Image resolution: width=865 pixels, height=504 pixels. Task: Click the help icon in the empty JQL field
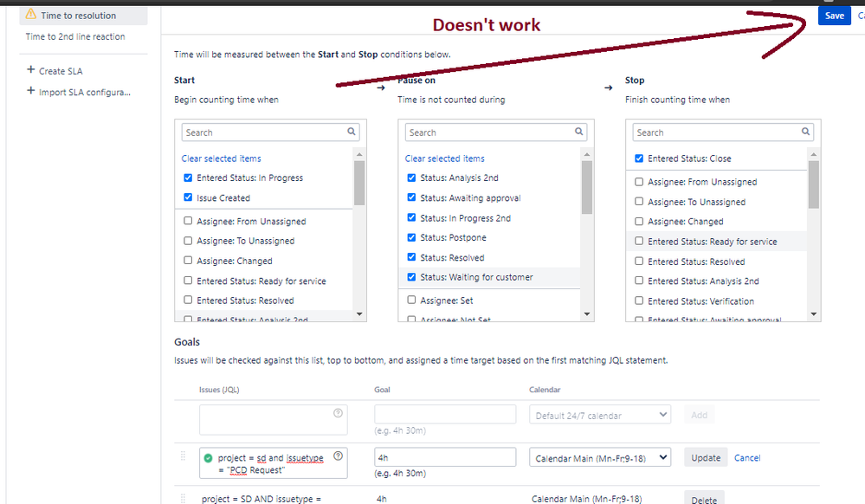point(339,413)
